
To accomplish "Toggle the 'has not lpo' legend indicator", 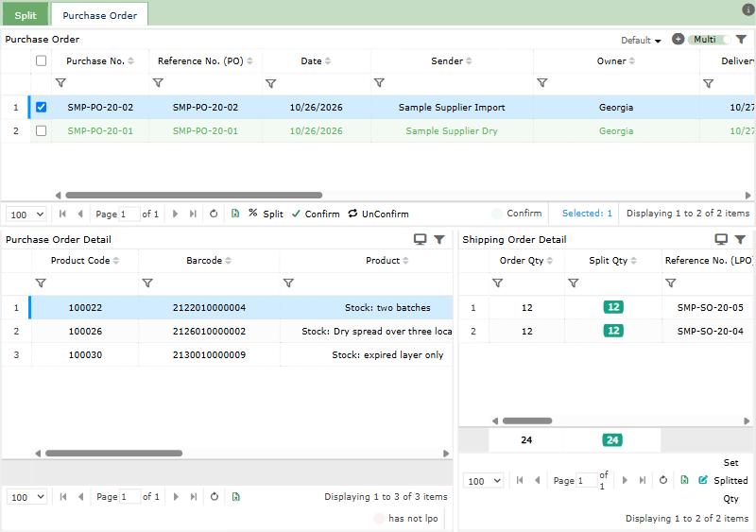I will [x=379, y=519].
